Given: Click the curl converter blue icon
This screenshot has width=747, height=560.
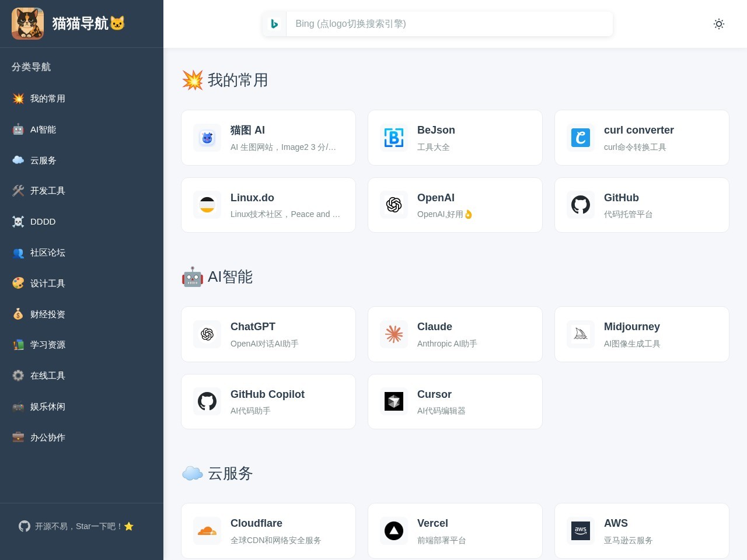Looking at the screenshot, I should click(x=581, y=138).
